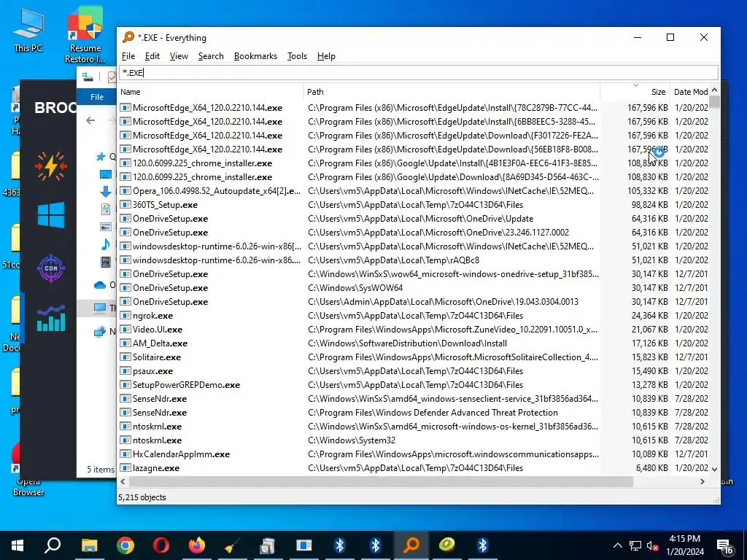Click the muted volume tray icon
The image size is (747, 560).
point(652,545)
